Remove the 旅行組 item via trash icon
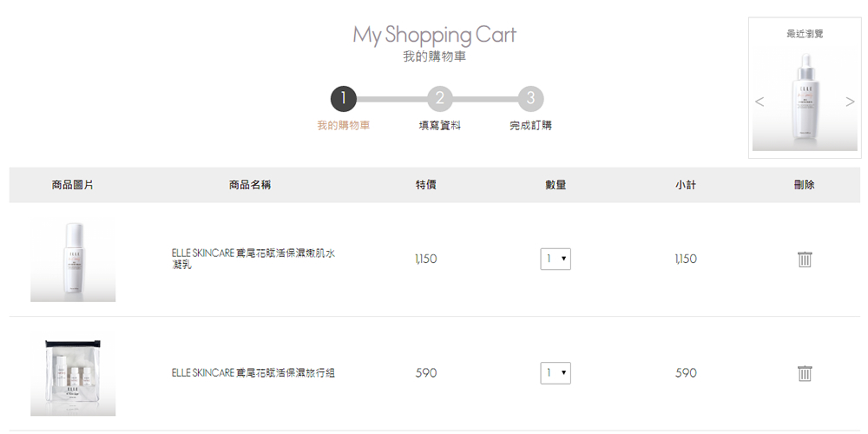The height and width of the screenshot is (434, 868). click(x=805, y=373)
